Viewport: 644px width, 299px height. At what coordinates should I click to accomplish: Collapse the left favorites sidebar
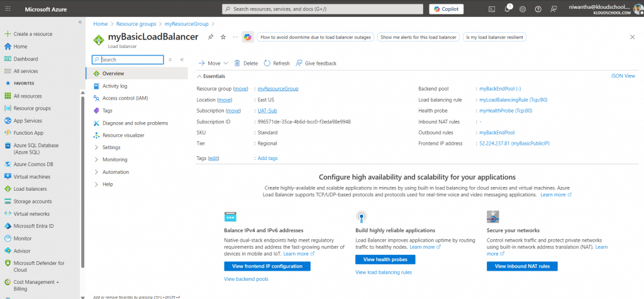(80, 22)
